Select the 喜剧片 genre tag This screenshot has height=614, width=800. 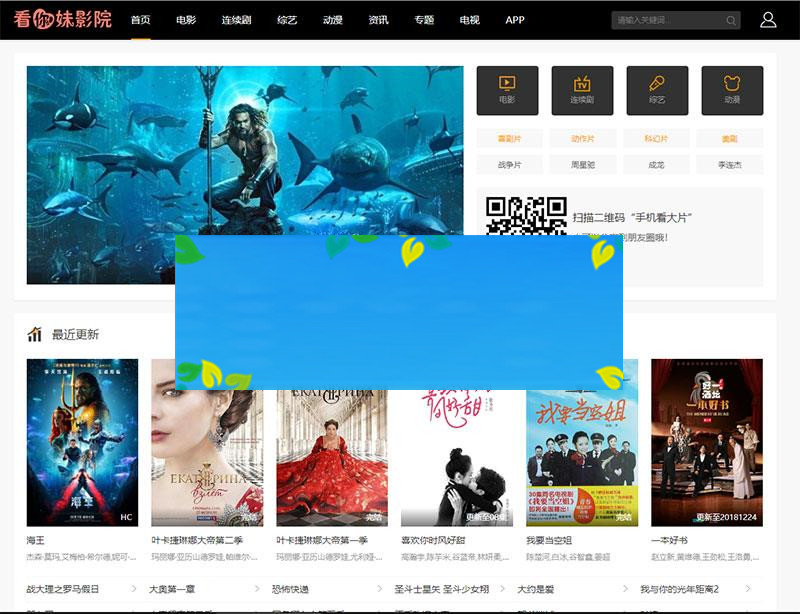pos(507,139)
